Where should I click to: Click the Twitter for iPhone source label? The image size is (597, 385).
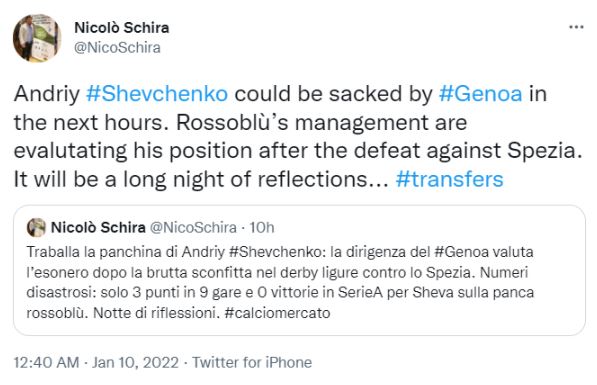(252, 362)
